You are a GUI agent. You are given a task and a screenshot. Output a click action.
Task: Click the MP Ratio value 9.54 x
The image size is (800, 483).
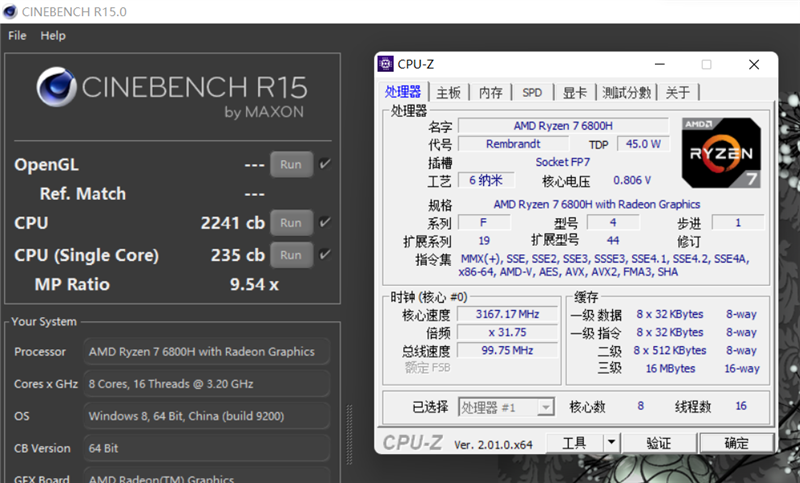pyautogui.click(x=254, y=285)
